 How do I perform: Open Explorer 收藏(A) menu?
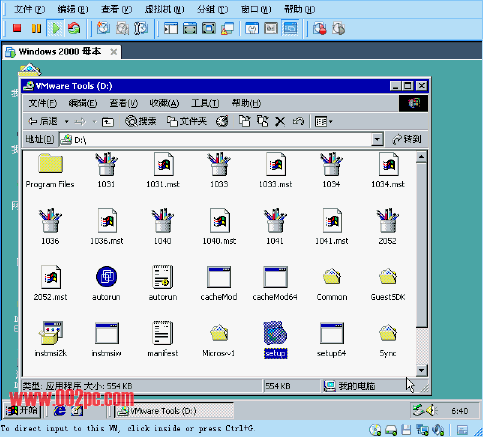pyautogui.click(x=164, y=103)
